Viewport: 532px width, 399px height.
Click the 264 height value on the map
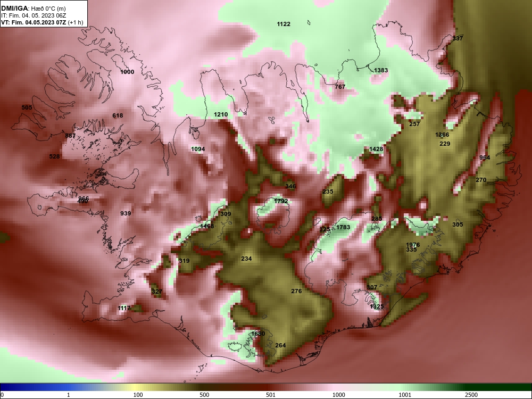(280, 345)
